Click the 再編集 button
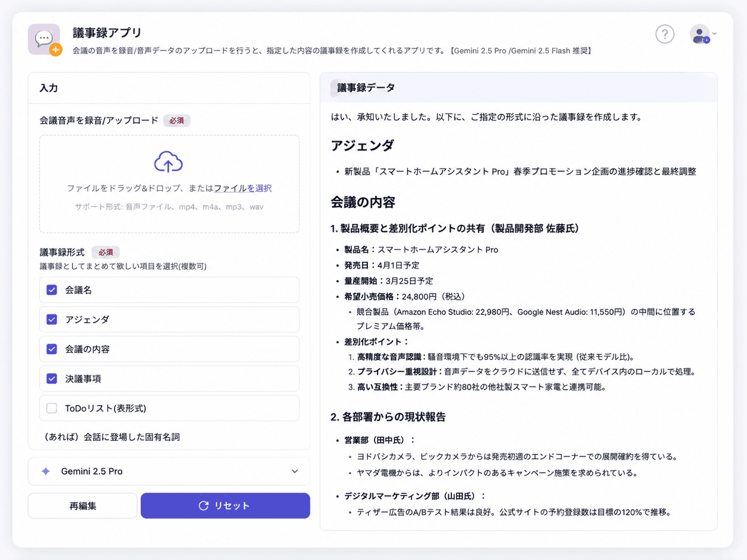This screenshot has height=560, width=747. [x=83, y=506]
